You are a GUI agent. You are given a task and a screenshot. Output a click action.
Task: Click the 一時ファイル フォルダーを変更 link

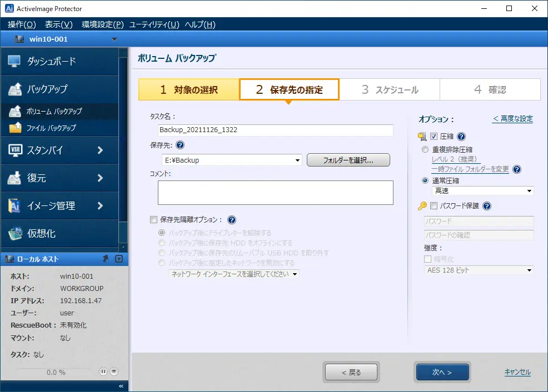pos(470,169)
